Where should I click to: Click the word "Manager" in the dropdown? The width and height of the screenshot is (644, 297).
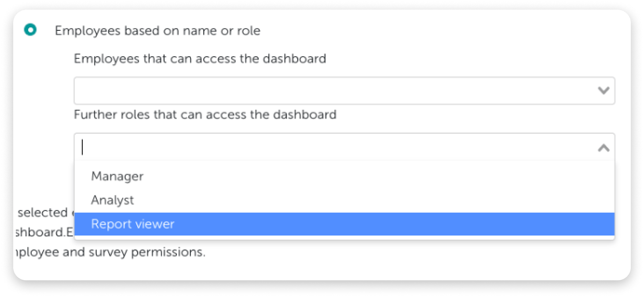click(x=117, y=177)
